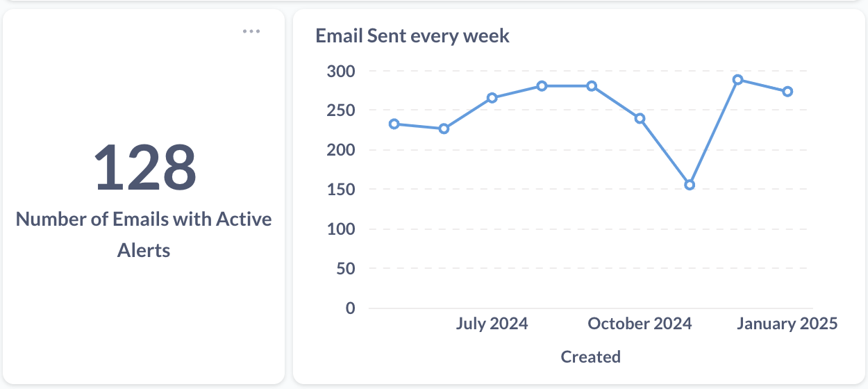Click the leftmost data point on the line chart
Viewport: 868px width, 389px height.
click(394, 124)
